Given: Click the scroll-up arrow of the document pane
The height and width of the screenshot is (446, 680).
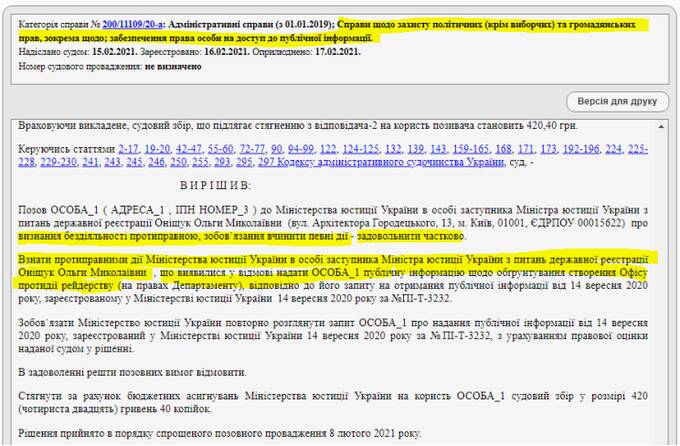Looking at the screenshot, I should [661, 127].
